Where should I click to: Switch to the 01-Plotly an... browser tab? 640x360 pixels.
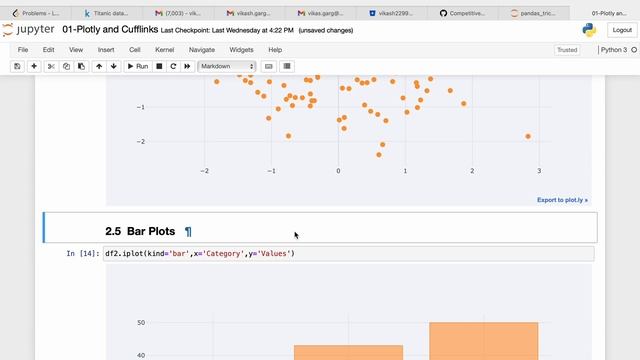(x=605, y=13)
